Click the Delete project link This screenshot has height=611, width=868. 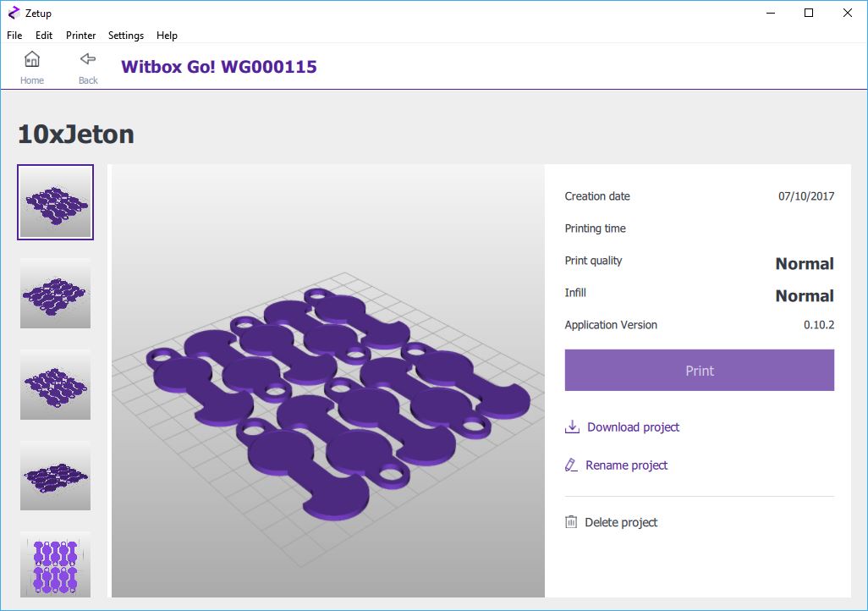[621, 523]
